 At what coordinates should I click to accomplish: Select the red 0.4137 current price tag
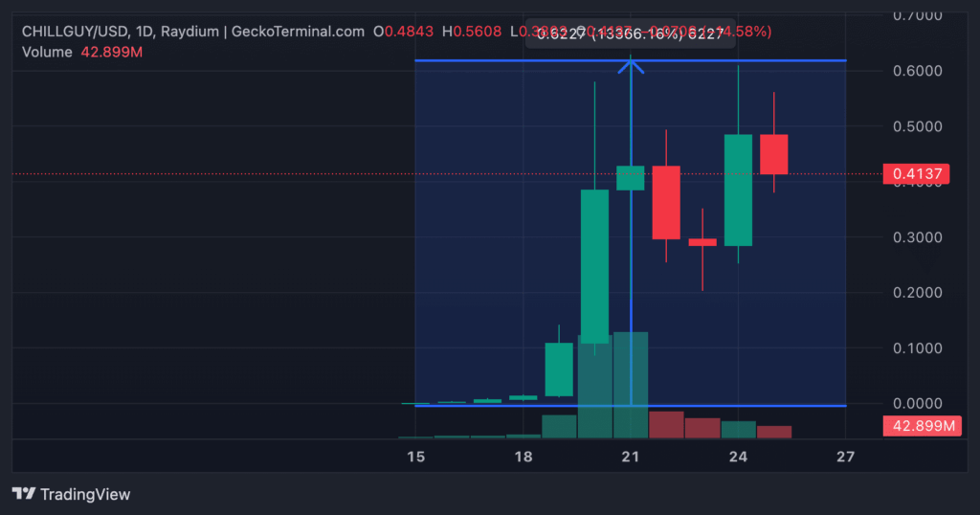click(x=915, y=174)
